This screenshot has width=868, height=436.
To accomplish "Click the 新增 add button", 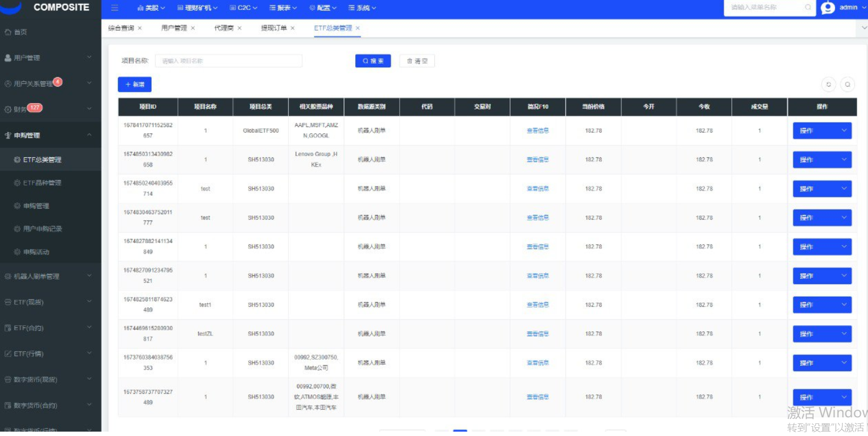I will 135,84.
